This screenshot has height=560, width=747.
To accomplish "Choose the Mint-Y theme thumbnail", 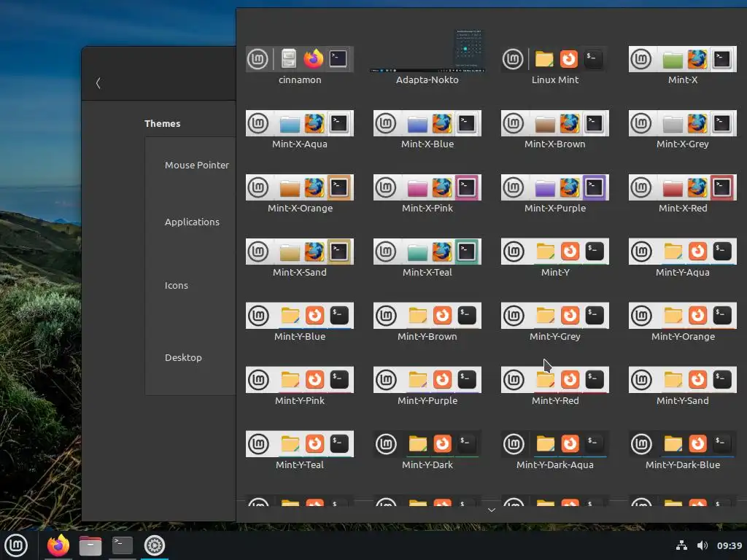I will coord(555,252).
